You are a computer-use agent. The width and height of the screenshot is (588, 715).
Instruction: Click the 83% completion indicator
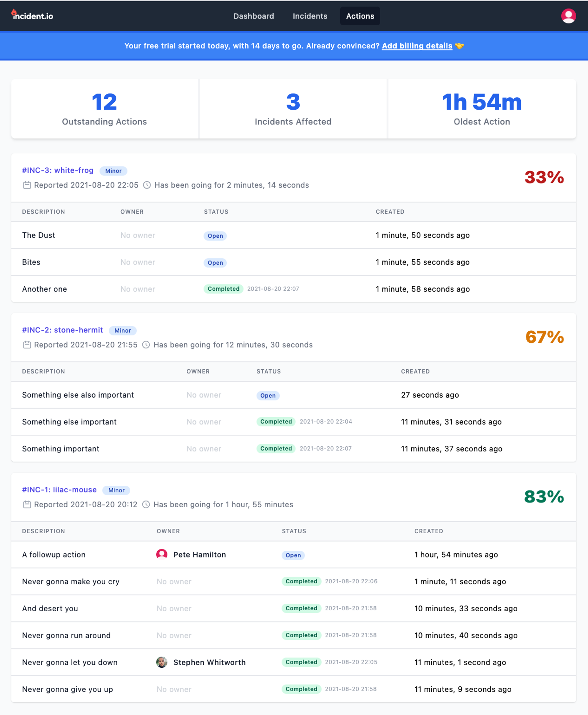544,496
